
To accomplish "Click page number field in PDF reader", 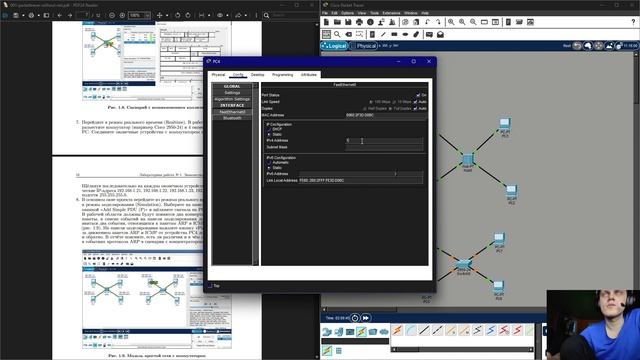I will coord(83,15).
